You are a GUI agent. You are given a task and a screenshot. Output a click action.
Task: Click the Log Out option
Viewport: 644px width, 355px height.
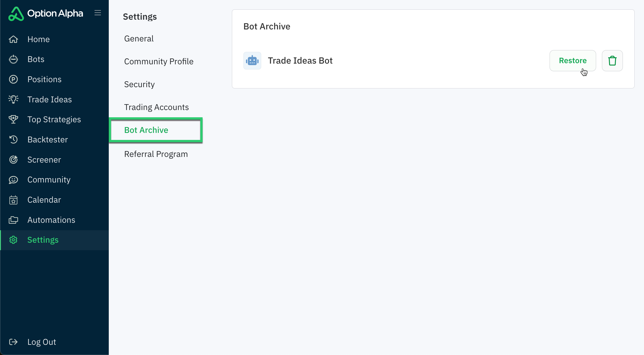pyautogui.click(x=41, y=342)
